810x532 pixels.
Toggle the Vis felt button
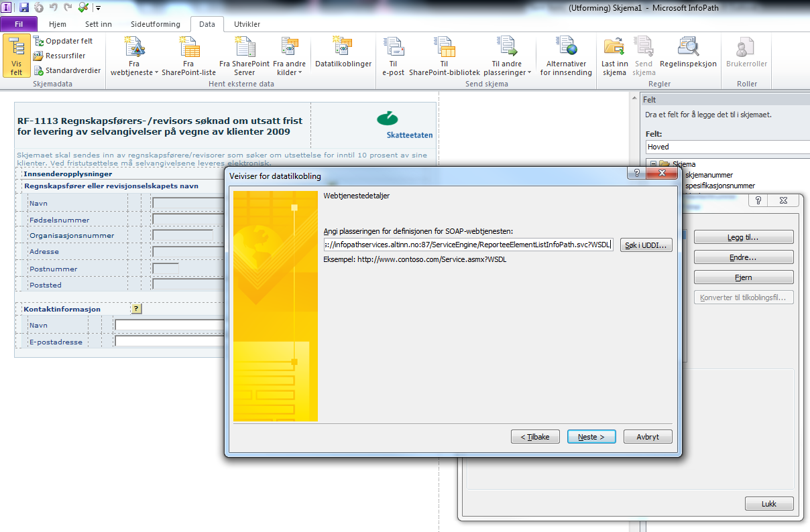pyautogui.click(x=17, y=56)
